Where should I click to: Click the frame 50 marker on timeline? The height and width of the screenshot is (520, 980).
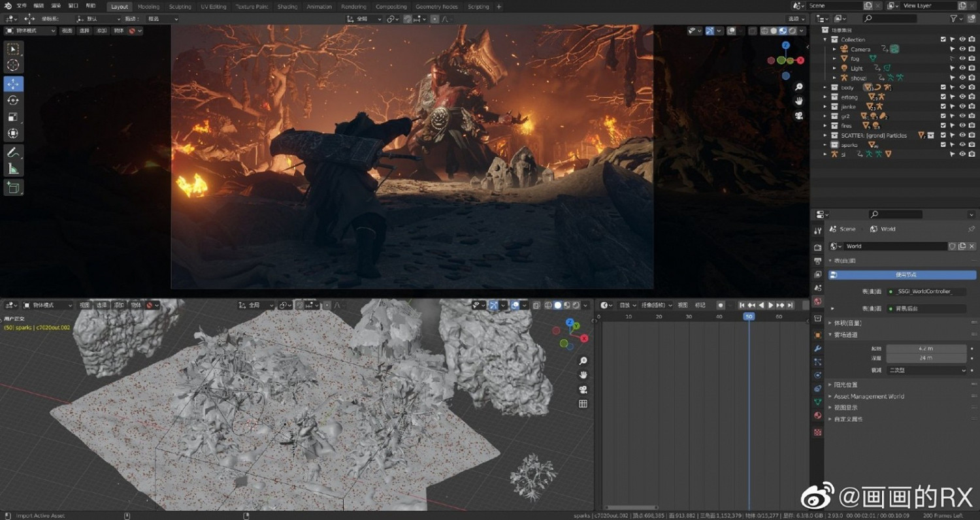coord(749,316)
